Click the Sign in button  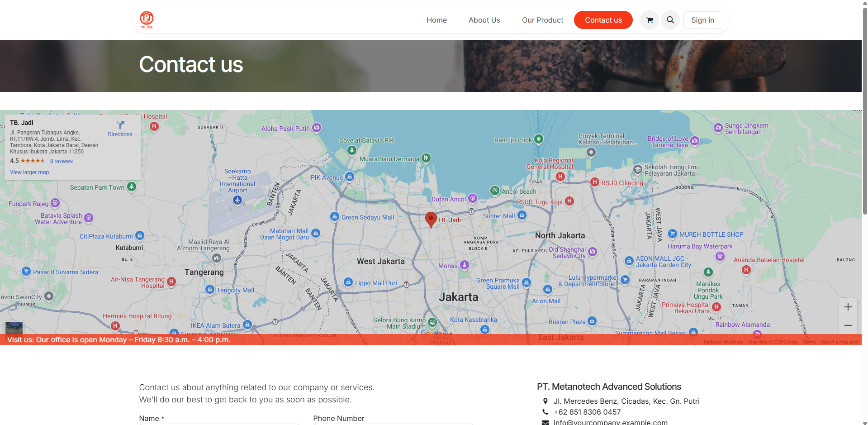(702, 20)
